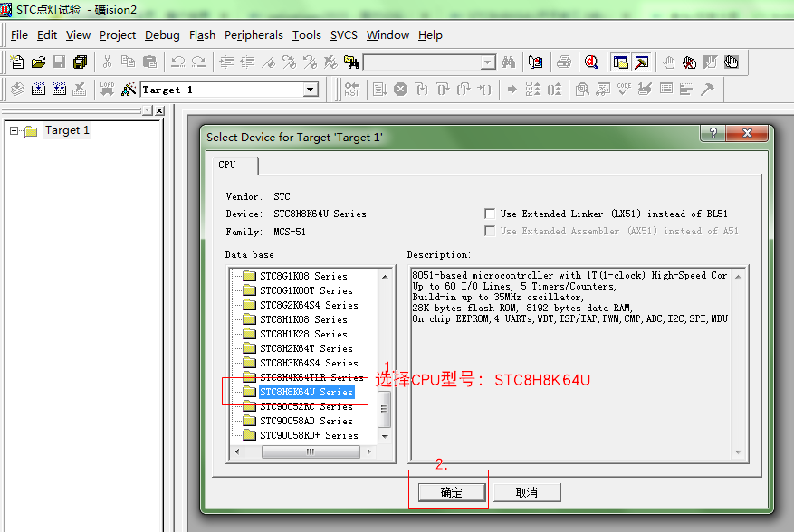
Task: Select STC90C58RD+ Series device
Action: 309,435
